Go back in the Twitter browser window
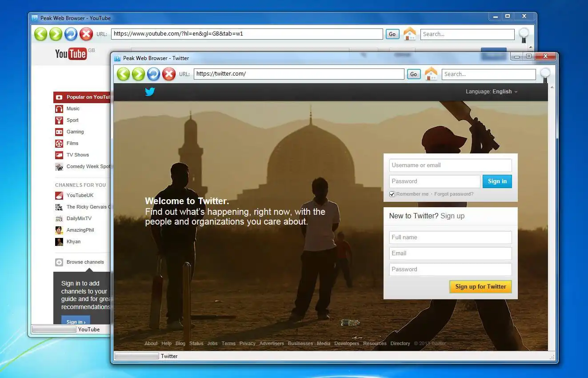 pos(124,74)
